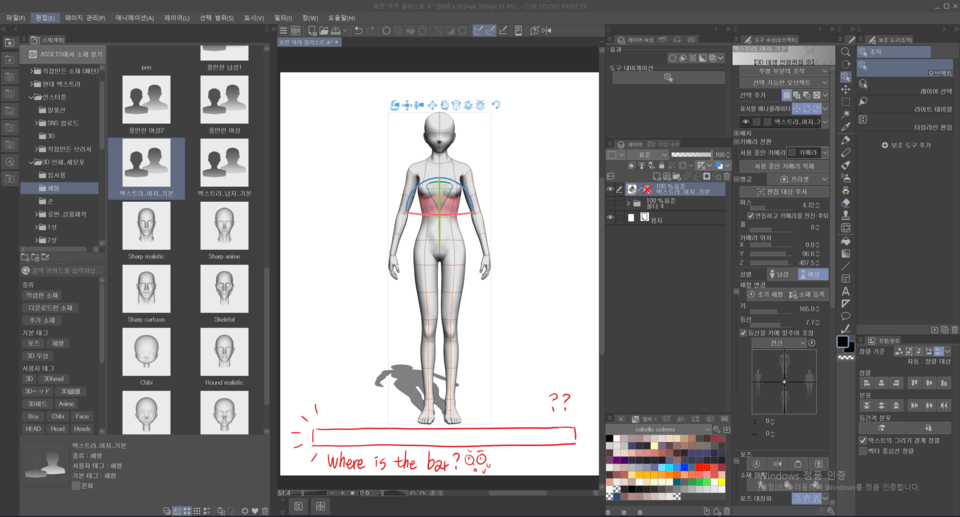Open the 카메라 dropdown next to 사용 중인 카메라
The width and height of the screenshot is (960, 517).
pos(808,153)
